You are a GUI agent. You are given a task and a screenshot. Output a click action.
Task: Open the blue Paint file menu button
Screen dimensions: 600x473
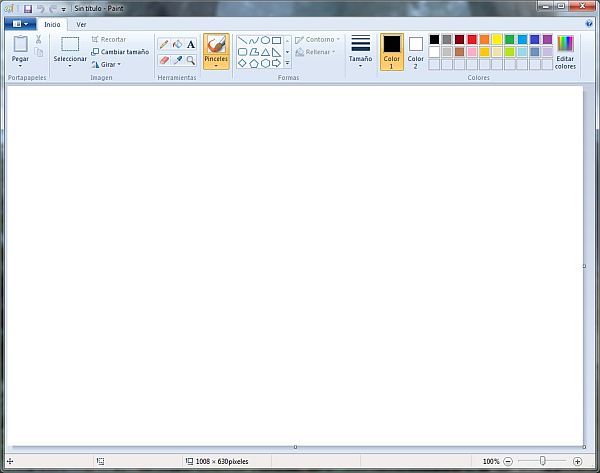click(20, 24)
